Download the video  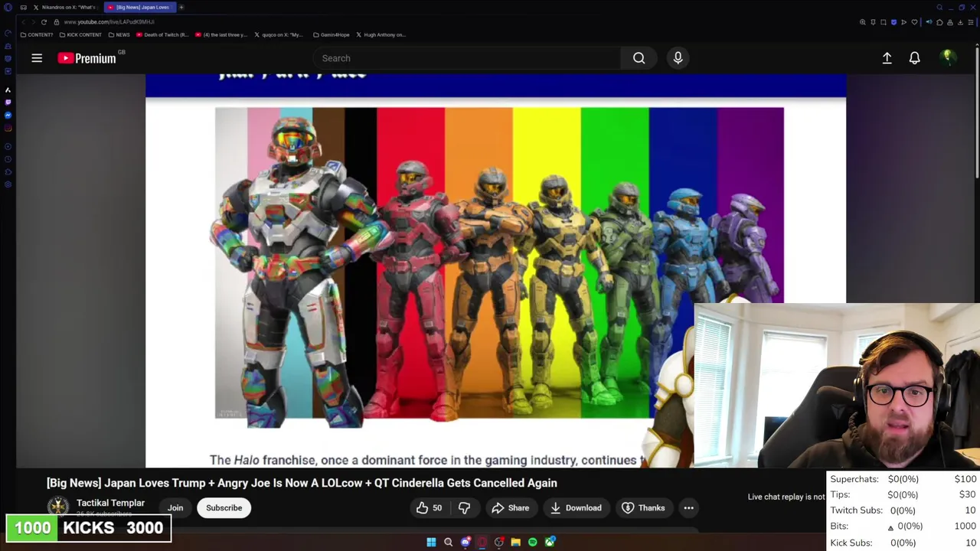[575, 508]
